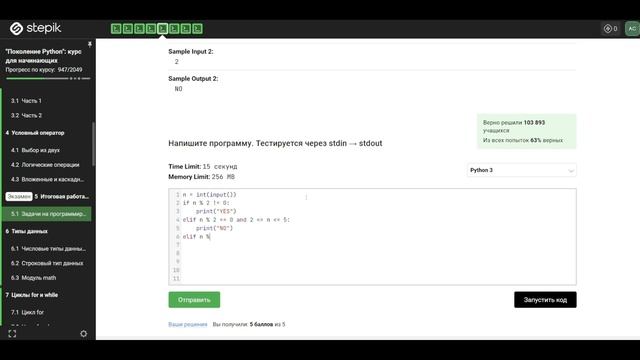Place cursor at end of code line 6
Image resolution: width=640 pixels, height=360 pixels.
coord(211,237)
